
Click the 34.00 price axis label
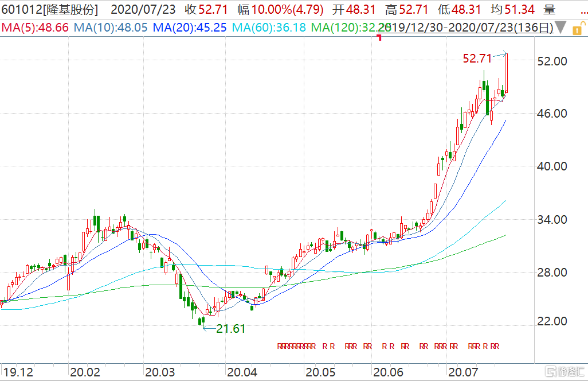[552, 219]
